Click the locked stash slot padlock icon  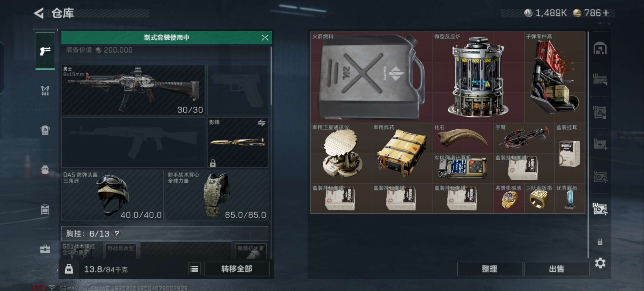(600, 242)
